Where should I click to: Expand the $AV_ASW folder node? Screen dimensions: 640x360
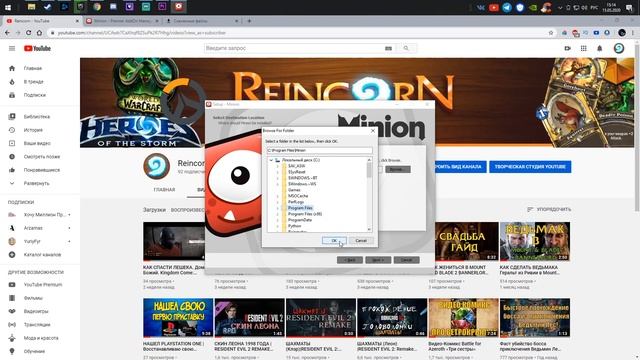[x=278, y=166]
